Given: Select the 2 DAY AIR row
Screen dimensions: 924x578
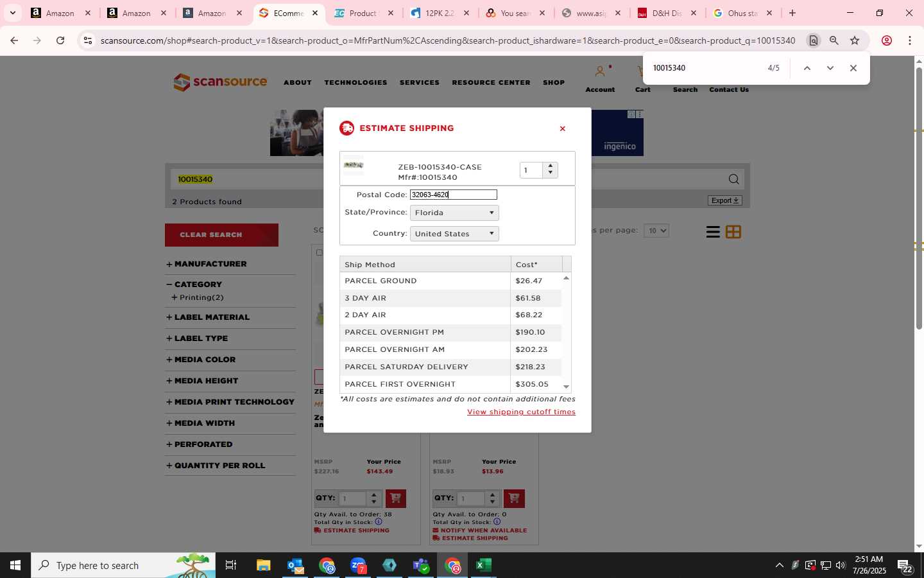Looking at the screenshot, I should tap(450, 315).
